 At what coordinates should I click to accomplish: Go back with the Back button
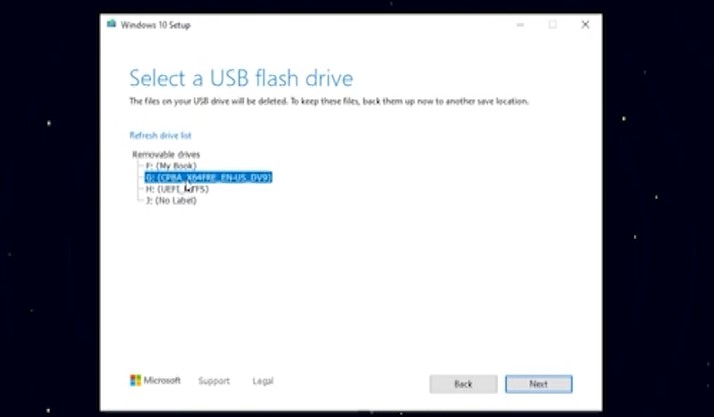(x=463, y=384)
